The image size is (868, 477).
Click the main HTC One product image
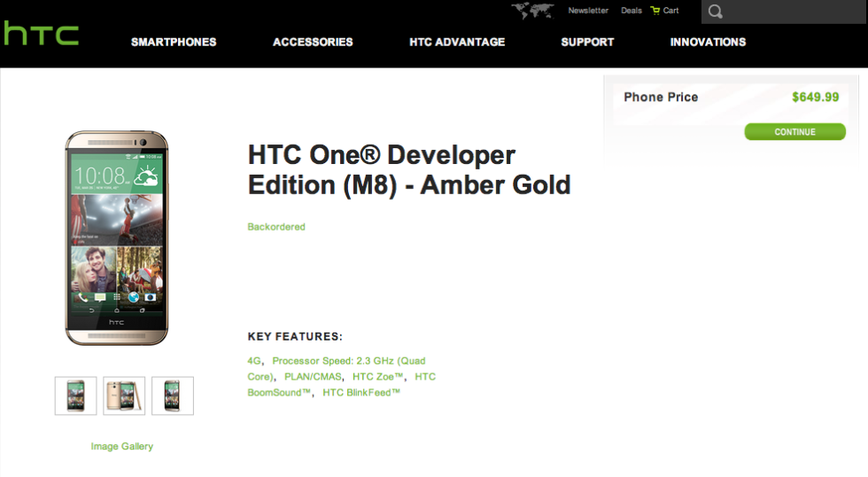[x=116, y=238]
